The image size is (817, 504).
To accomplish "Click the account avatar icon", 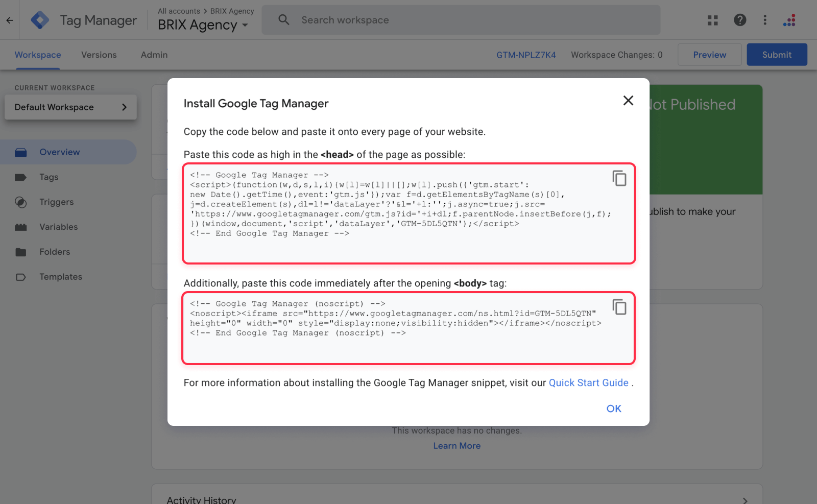I will (x=789, y=20).
